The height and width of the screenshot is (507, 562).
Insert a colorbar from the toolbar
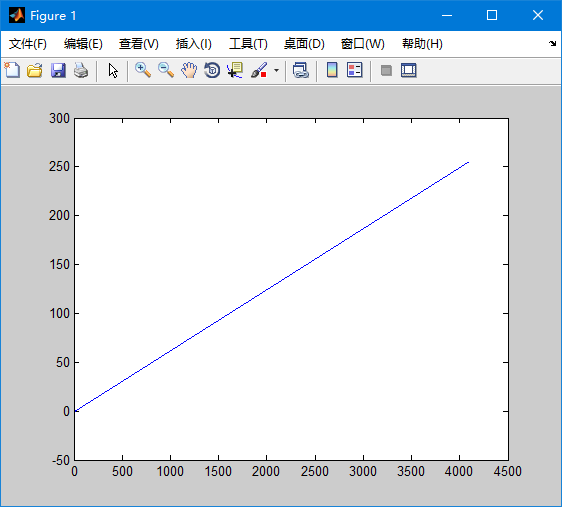point(332,70)
